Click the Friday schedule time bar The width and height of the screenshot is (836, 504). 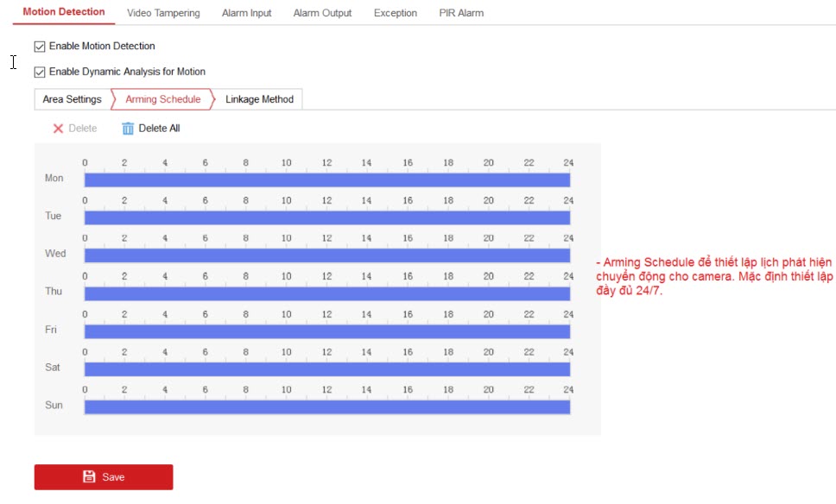326,331
